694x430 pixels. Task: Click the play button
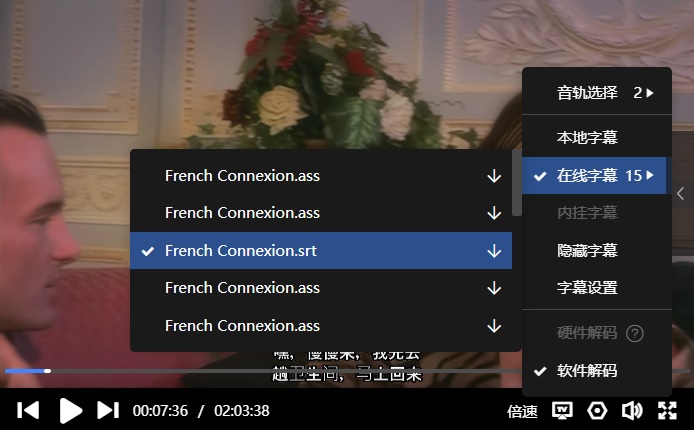coord(71,411)
